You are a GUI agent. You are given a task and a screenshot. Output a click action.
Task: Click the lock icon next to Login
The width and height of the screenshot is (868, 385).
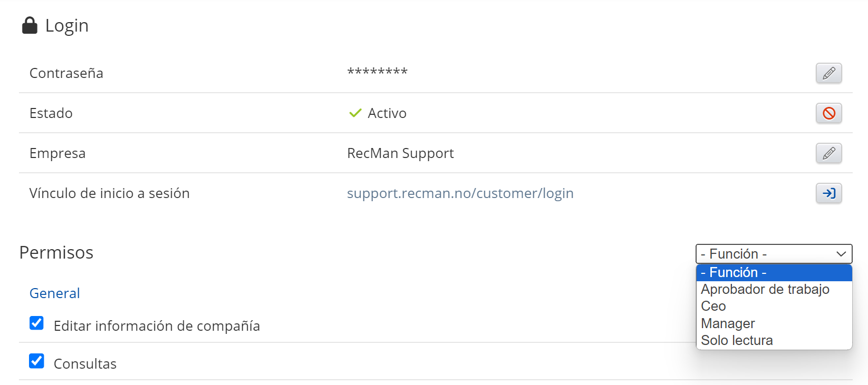[x=30, y=25]
